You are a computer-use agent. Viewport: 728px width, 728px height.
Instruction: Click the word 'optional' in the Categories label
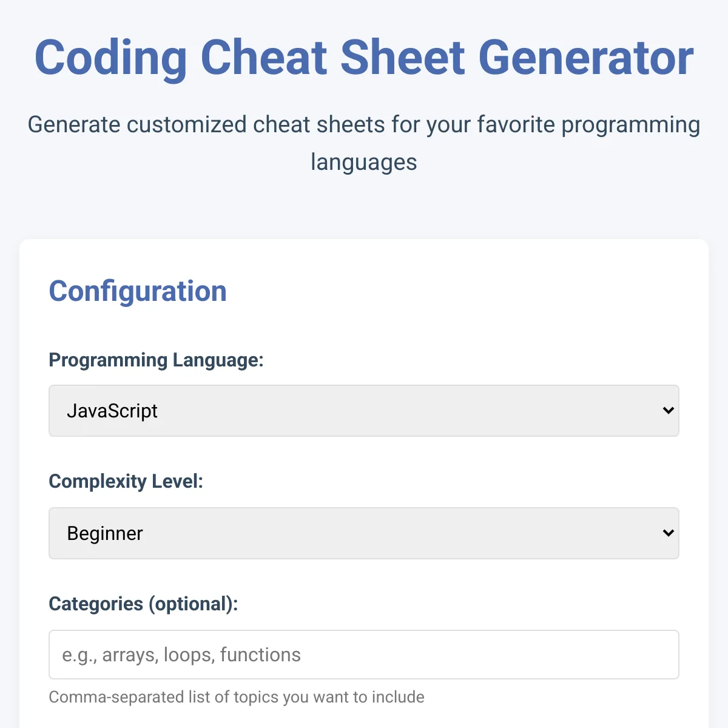coord(189,604)
